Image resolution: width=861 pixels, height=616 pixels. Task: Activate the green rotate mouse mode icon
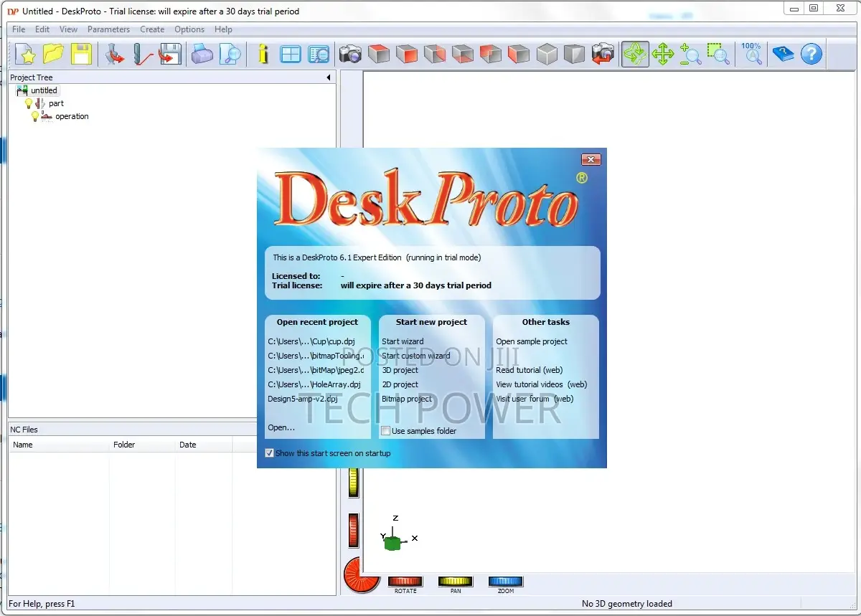[635, 54]
